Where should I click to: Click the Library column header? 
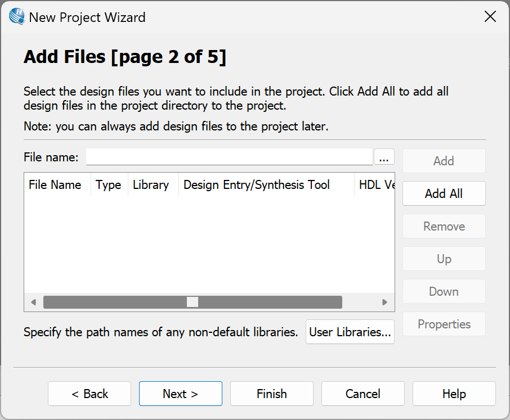[151, 184]
